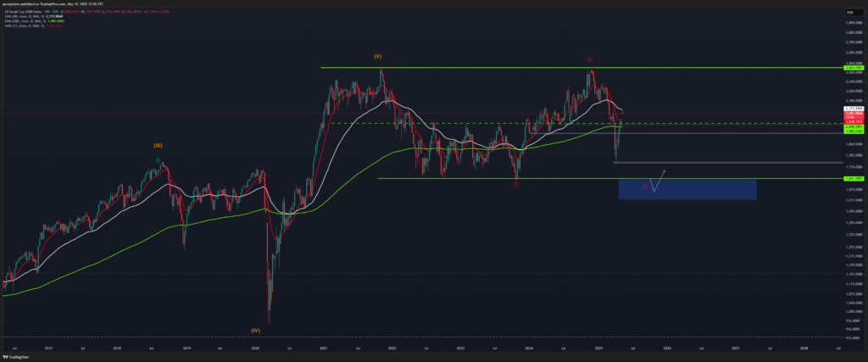
Task: Select the orange (V) wave label
Action: pos(377,56)
